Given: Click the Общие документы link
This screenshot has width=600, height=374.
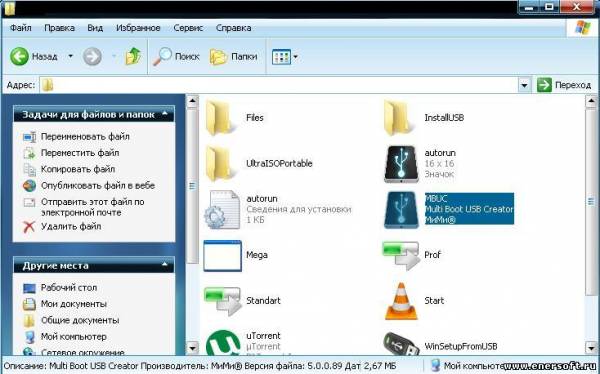Looking at the screenshot, I should tap(80, 320).
